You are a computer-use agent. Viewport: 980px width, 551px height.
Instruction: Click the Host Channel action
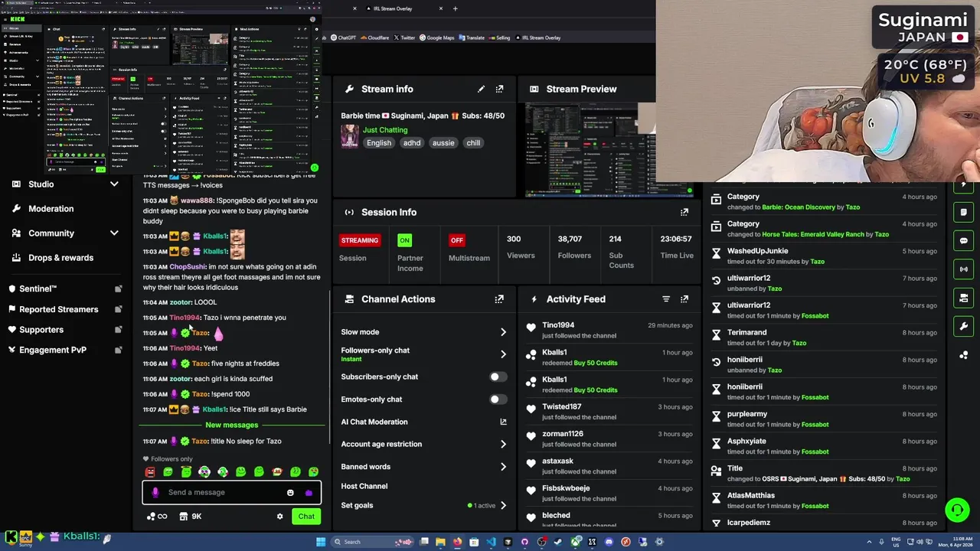(364, 486)
